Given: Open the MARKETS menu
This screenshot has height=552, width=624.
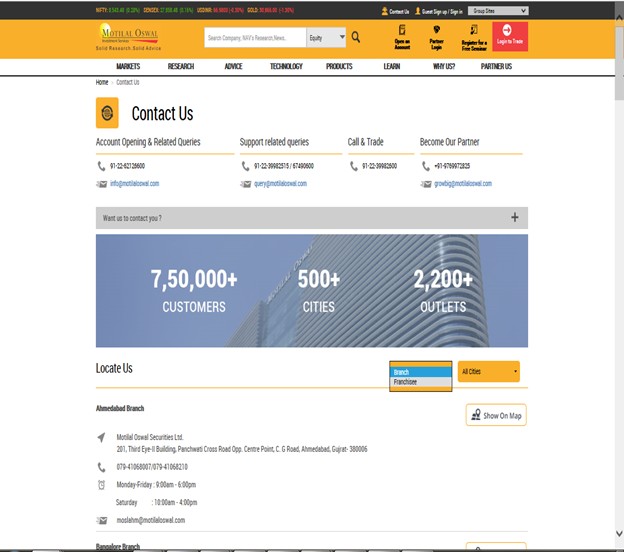Looking at the screenshot, I should [x=128, y=66].
